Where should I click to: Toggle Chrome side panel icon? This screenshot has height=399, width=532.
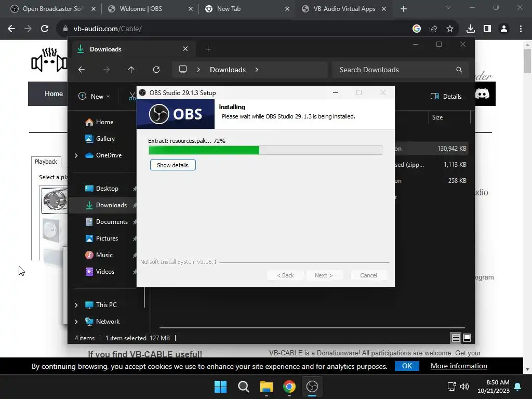pyautogui.click(x=487, y=29)
